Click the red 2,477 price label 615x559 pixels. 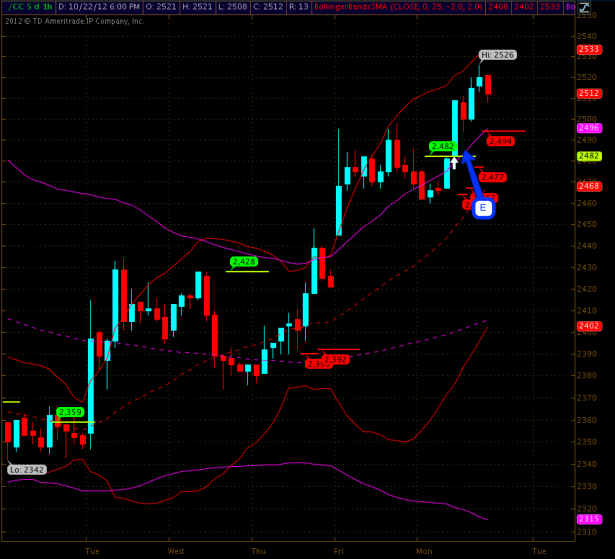point(493,177)
